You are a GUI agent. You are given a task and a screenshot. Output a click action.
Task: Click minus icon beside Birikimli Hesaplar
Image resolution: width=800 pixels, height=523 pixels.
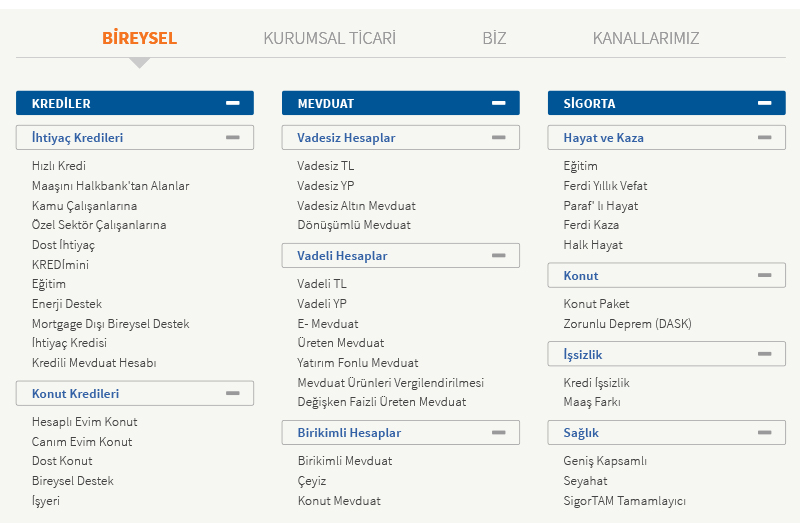tap(499, 432)
